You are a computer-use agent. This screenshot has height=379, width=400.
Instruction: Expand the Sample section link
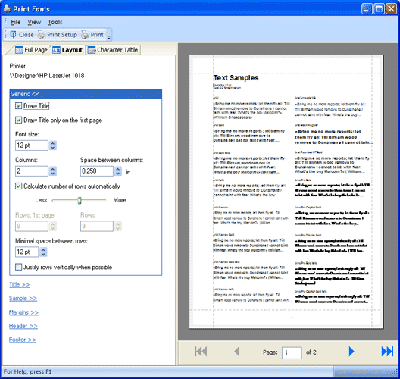23,298
